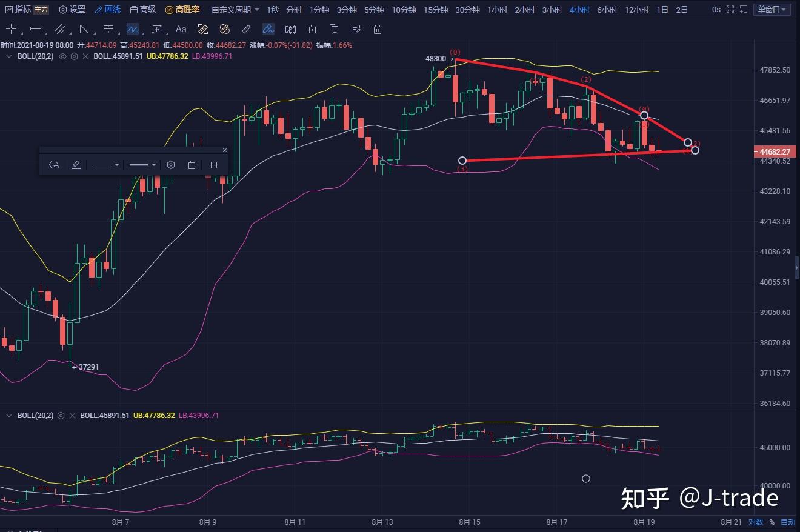Screen dimensions: 800x532
Task: Select the parallel channel lines tool
Action: pos(60,29)
